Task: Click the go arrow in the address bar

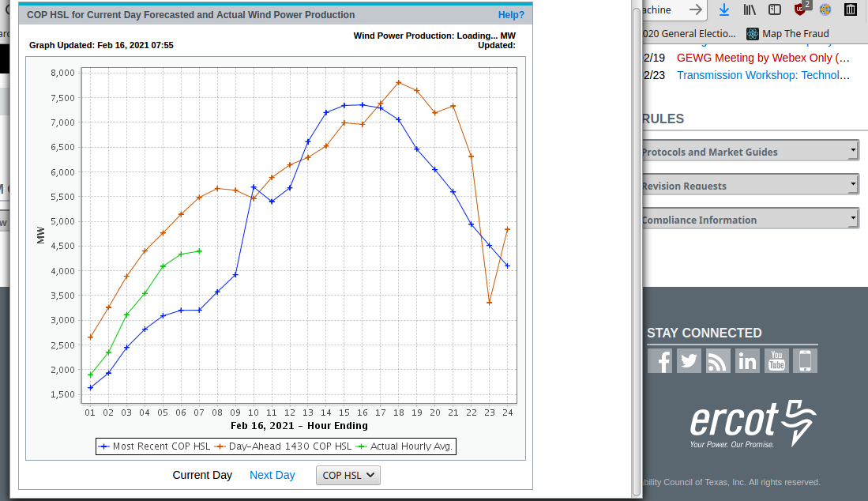Action: (695, 9)
